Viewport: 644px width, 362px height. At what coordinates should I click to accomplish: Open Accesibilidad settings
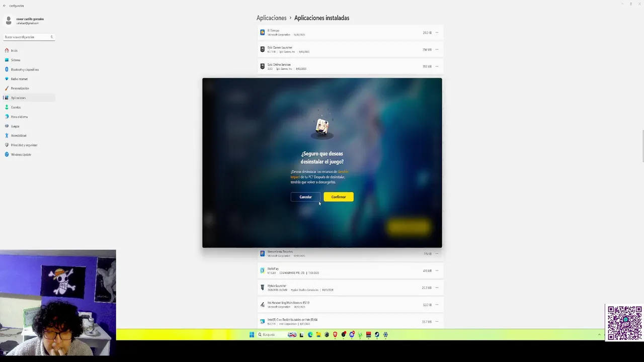(29, 135)
